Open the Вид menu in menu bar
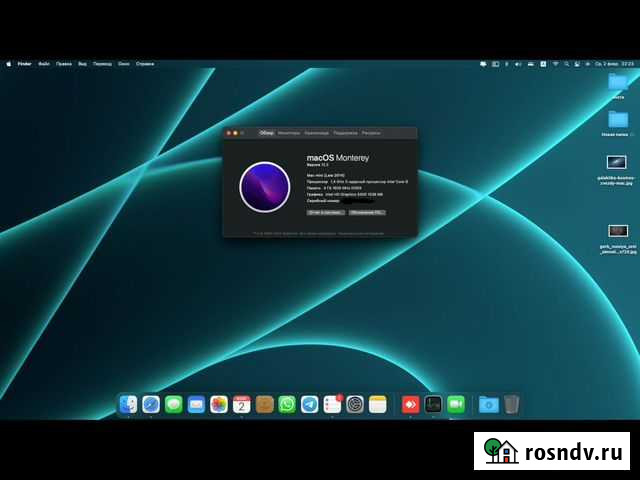 (x=82, y=63)
